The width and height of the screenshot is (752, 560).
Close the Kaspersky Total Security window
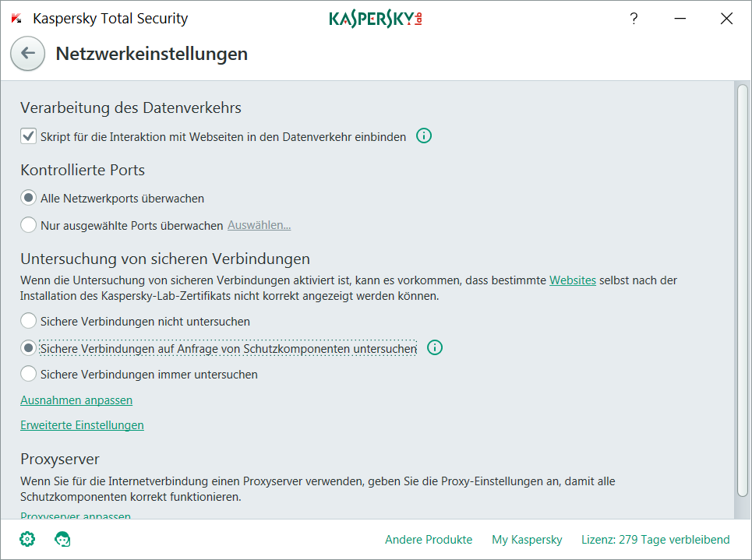[x=726, y=19]
